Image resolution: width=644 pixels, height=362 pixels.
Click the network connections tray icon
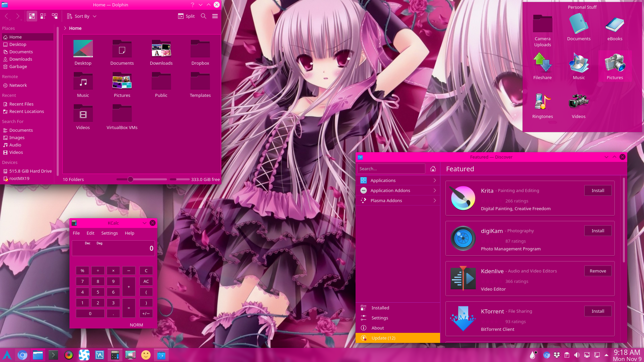[597, 355]
